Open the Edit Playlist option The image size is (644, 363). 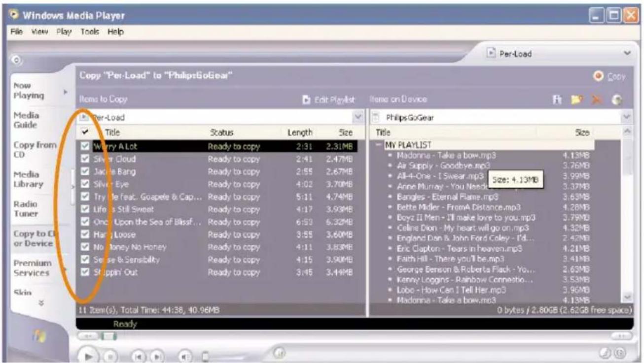coord(328,100)
